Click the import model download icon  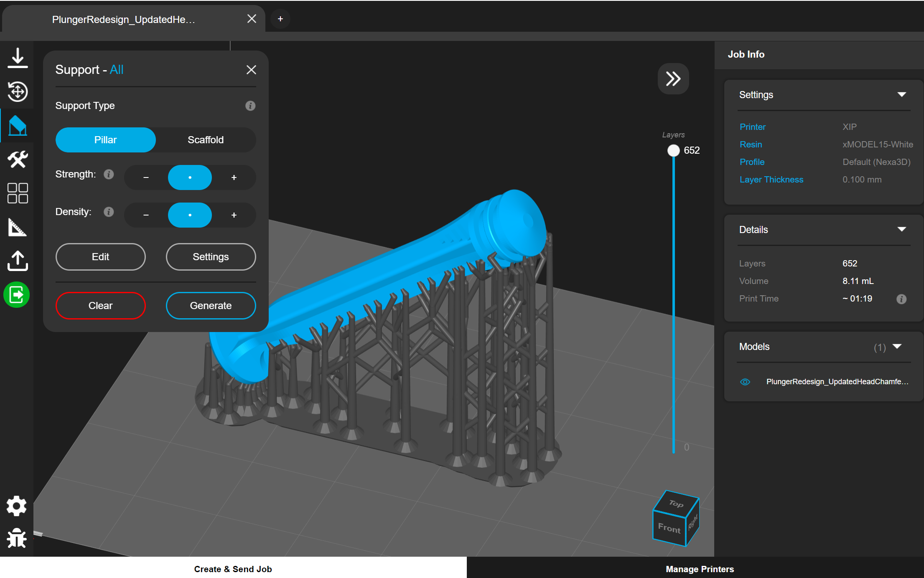point(17,58)
